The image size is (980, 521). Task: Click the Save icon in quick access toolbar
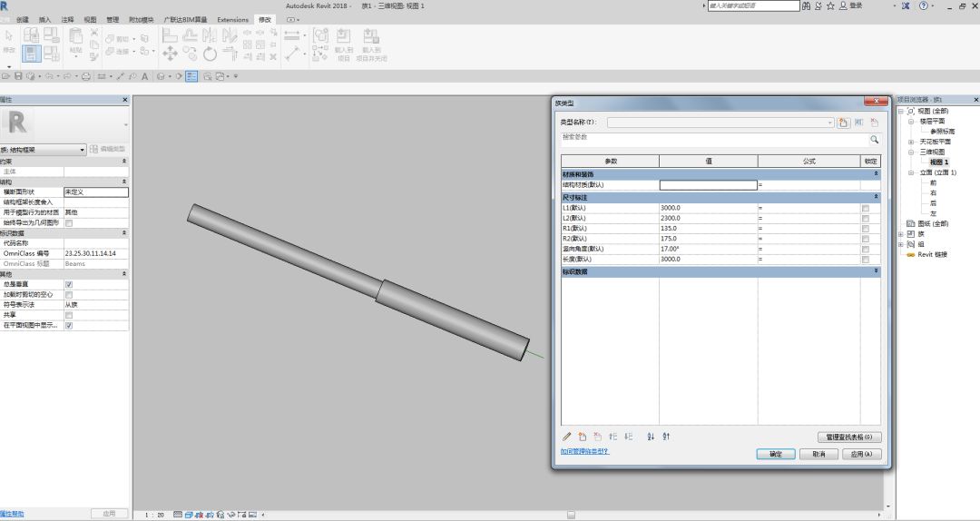[18, 76]
